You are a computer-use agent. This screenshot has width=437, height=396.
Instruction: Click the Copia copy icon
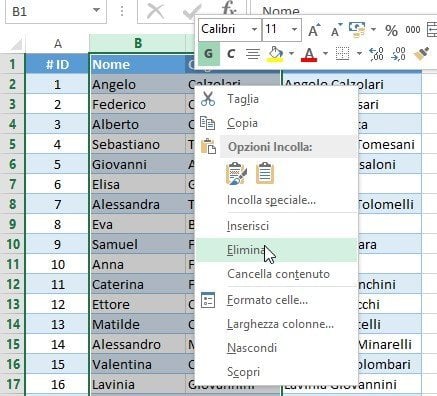(x=207, y=123)
